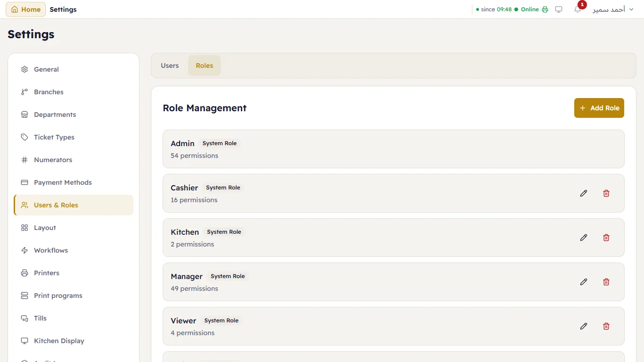Image resolution: width=644 pixels, height=362 pixels.
Task: Open Tills settings
Action: pos(74,318)
